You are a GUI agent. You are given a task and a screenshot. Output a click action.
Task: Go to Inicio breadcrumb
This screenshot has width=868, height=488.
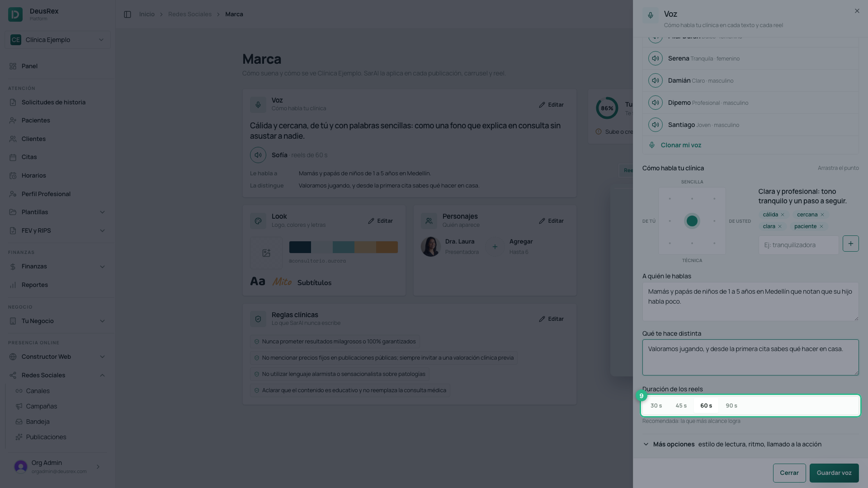click(x=147, y=14)
